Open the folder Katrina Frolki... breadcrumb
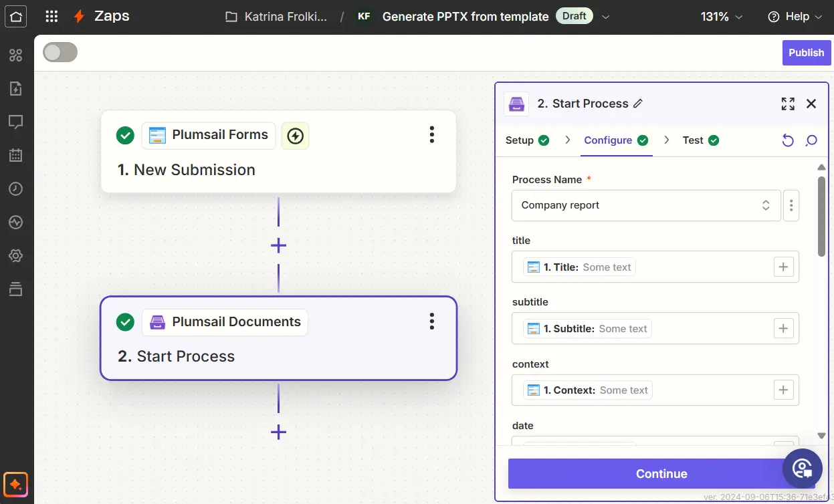 [x=276, y=17]
